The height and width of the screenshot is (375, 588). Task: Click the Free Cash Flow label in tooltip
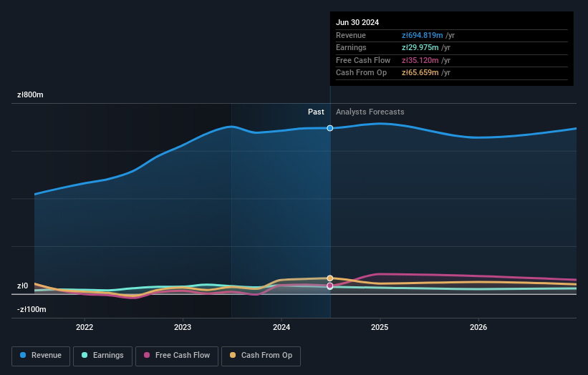363,60
